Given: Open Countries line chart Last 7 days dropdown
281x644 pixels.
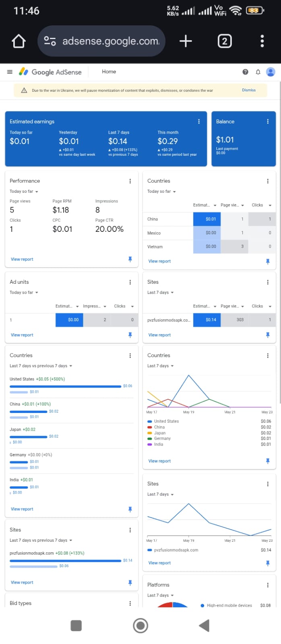Looking at the screenshot, I should 161,366.
